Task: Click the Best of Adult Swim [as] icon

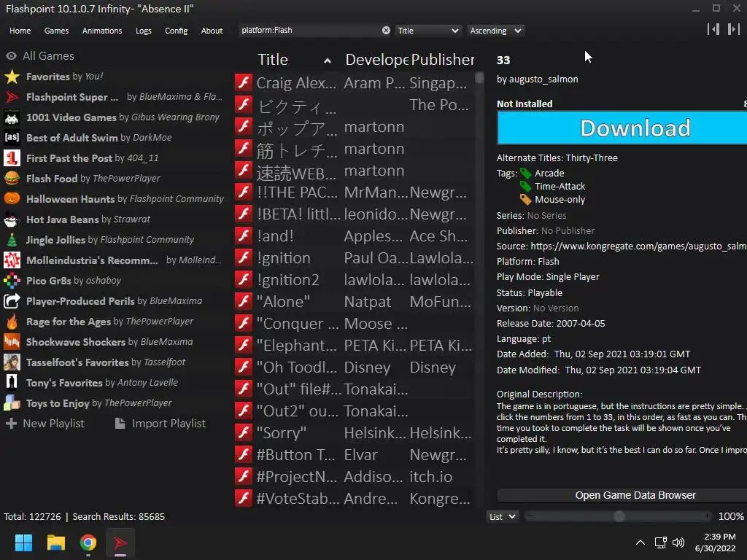Action: pos(12,138)
